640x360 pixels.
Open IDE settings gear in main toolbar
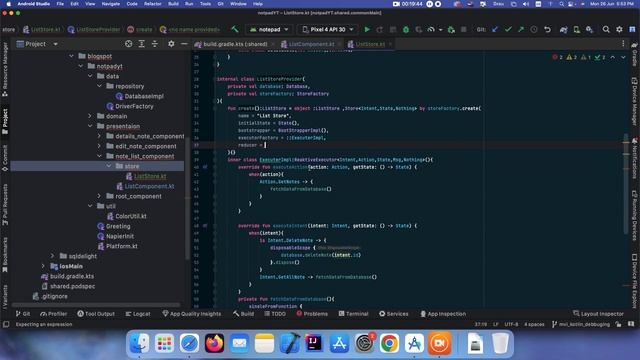point(619,29)
